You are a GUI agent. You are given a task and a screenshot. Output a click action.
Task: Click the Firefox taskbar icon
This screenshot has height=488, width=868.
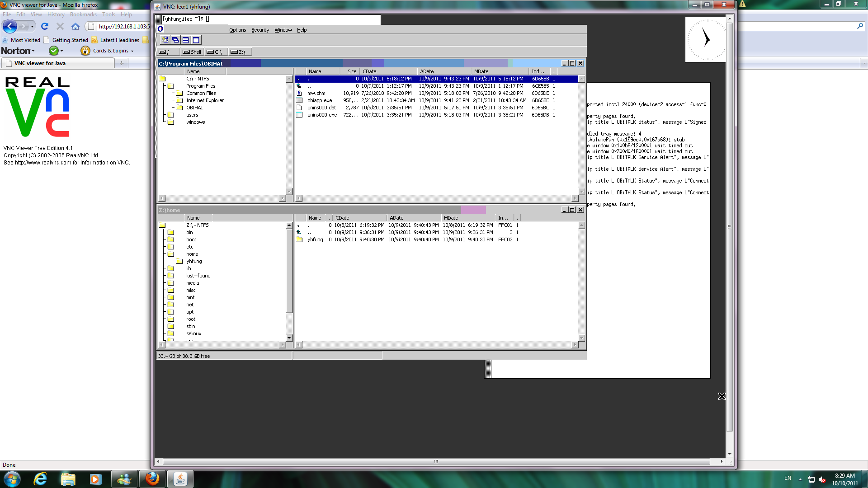152,479
